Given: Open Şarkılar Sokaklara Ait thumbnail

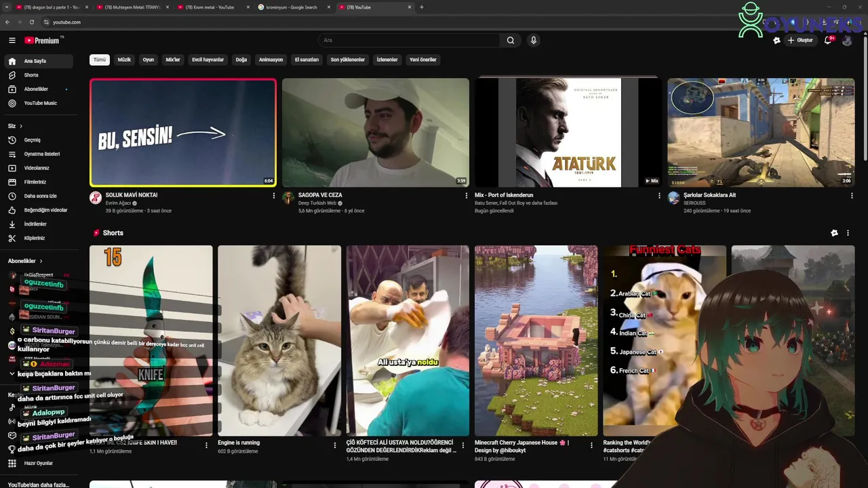Looking at the screenshot, I should click(761, 133).
